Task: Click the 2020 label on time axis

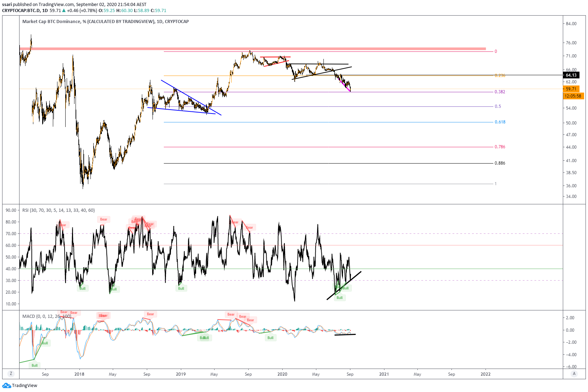Action: 282,374
